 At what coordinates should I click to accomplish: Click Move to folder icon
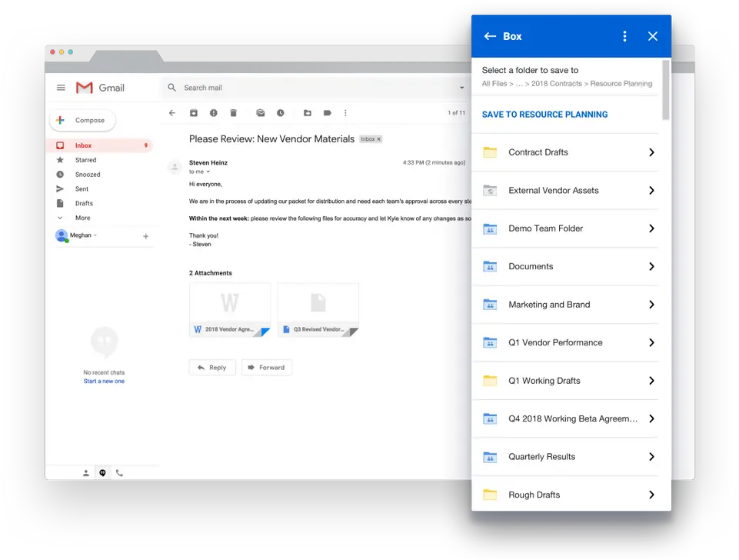(x=308, y=113)
